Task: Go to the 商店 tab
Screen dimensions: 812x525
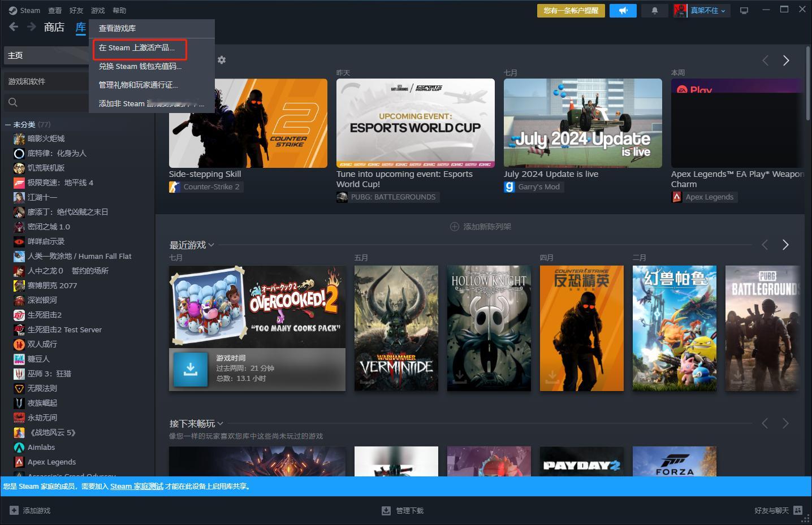Action: pyautogui.click(x=54, y=27)
